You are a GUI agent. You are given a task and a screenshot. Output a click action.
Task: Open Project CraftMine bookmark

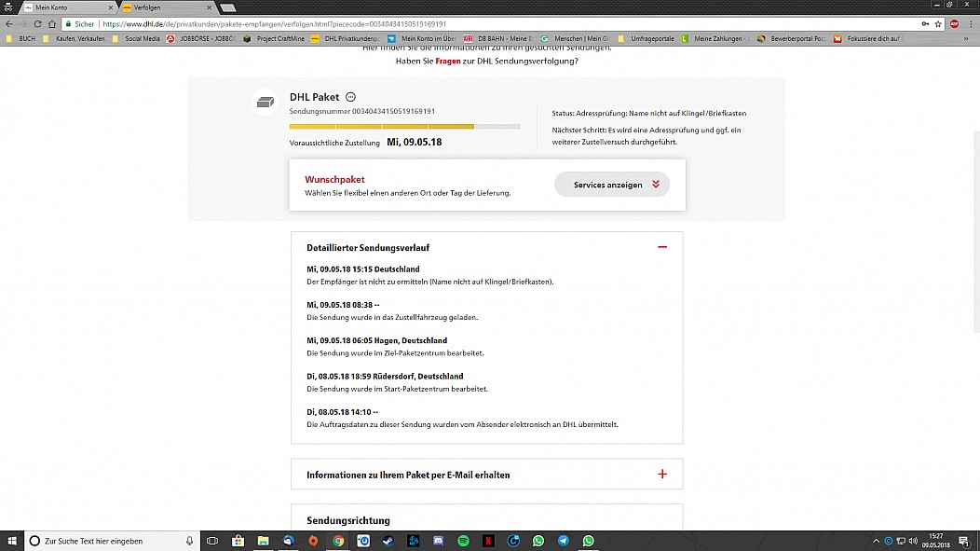[x=274, y=39]
